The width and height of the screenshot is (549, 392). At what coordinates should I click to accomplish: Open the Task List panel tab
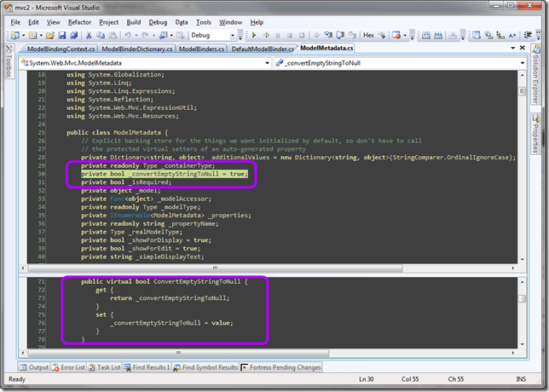[x=104, y=367]
